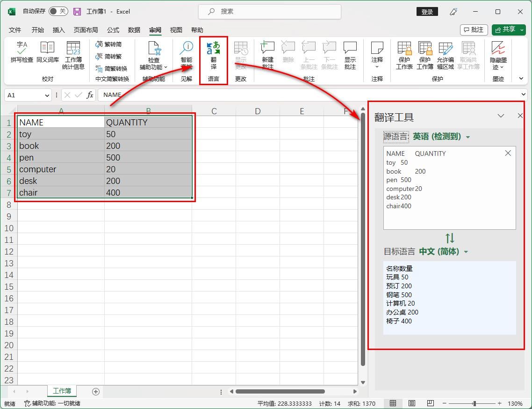Switch to the 视图 ribbon tab
This screenshot has width=532, height=409.
[x=176, y=29]
